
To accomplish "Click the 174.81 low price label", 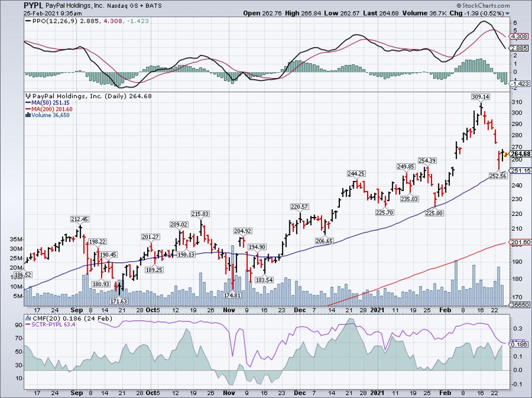I will click(x=232, y=295).
